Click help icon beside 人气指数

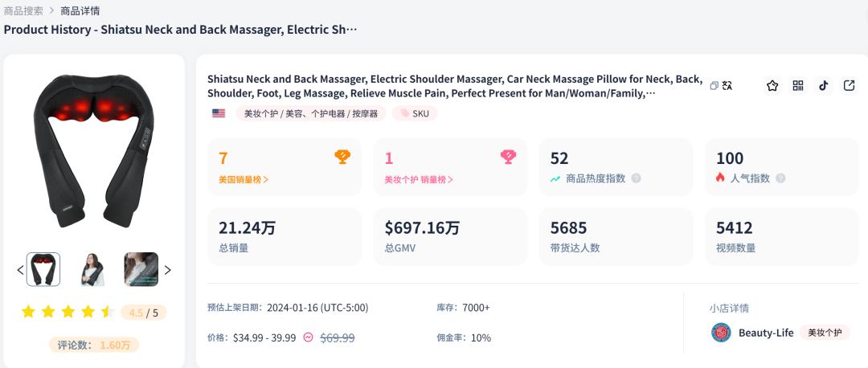click(780, 178)
